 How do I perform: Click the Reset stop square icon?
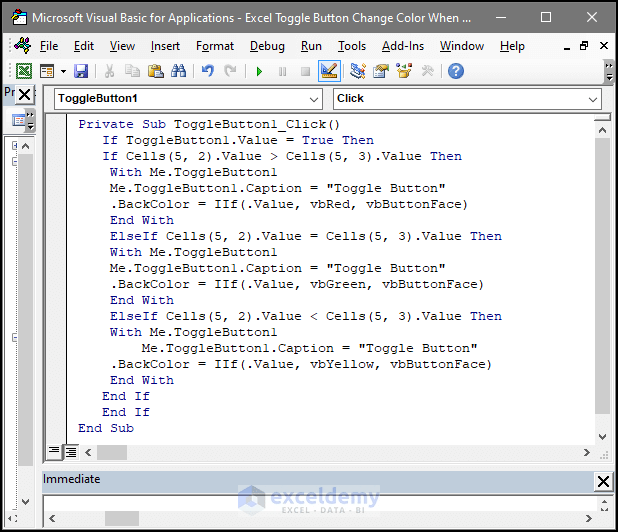click(x=305, y=71)
